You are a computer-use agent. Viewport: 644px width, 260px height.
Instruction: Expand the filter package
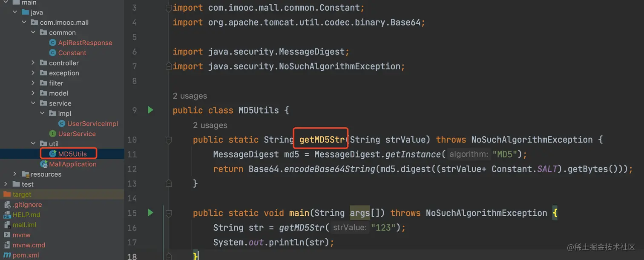33,83
